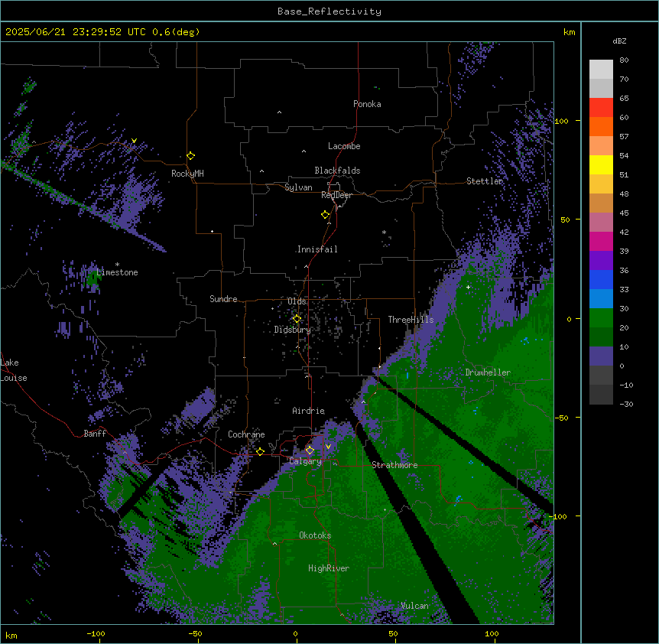Select the bright green 30 dBZ legend swatch
The height and width of the screenshot is (644, 659).
[601, 318]
